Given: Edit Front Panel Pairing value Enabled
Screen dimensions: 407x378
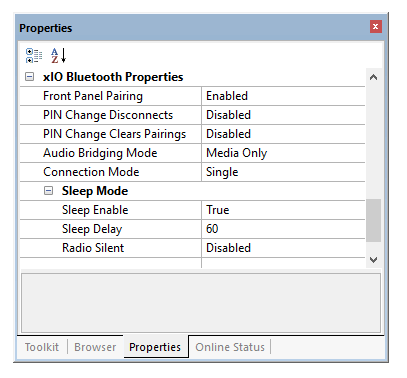Looking at the screenshot, I should [283, 96].
